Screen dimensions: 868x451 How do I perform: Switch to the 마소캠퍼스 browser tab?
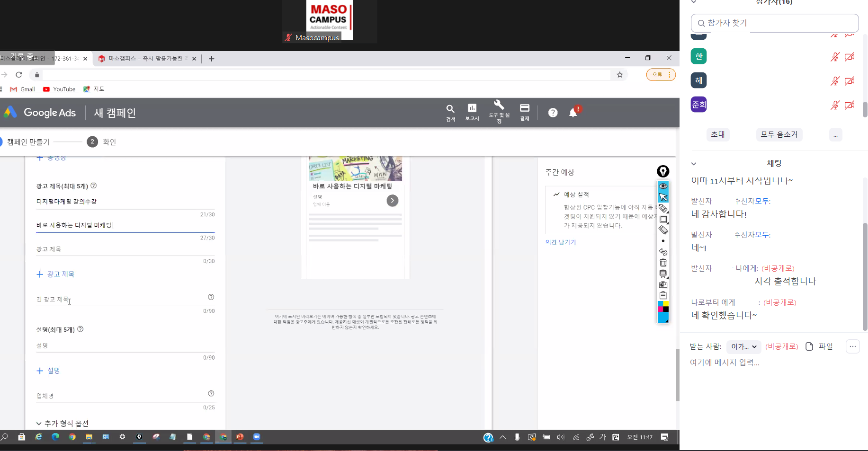pyautogui.click(x=144, y=59)
